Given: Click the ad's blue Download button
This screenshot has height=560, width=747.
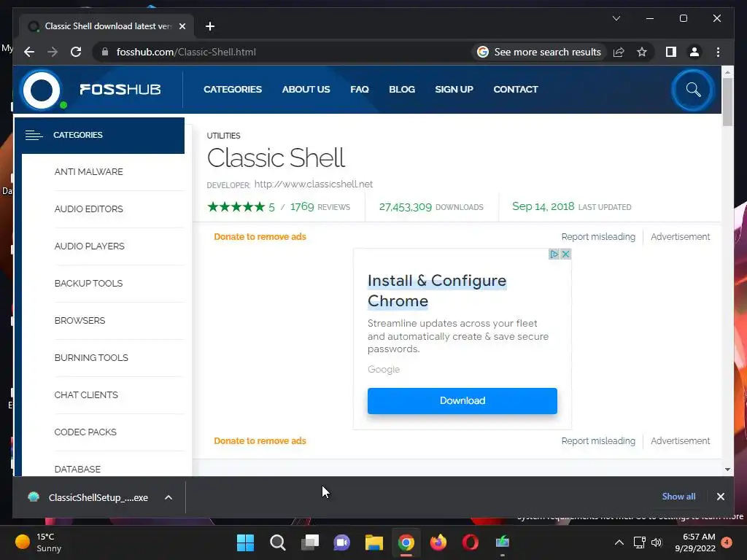Looking at the screenshot, I should click(x=462, y=401).
